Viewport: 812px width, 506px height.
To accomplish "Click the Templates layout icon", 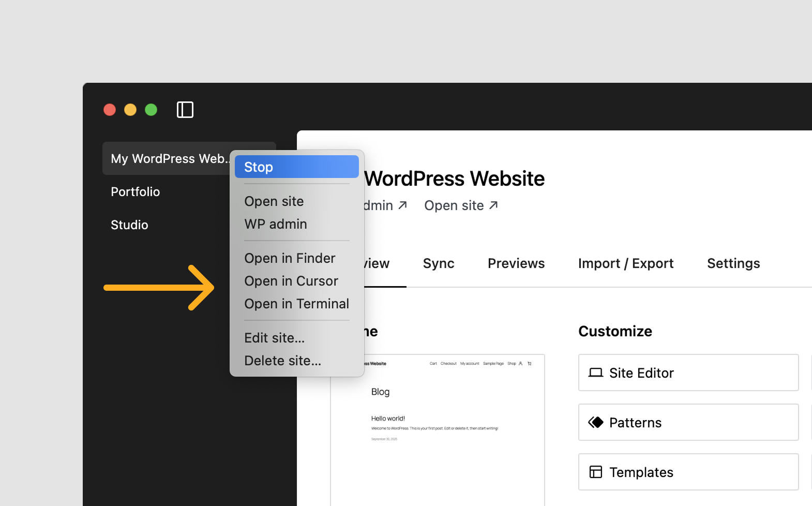I will [596, 472].
